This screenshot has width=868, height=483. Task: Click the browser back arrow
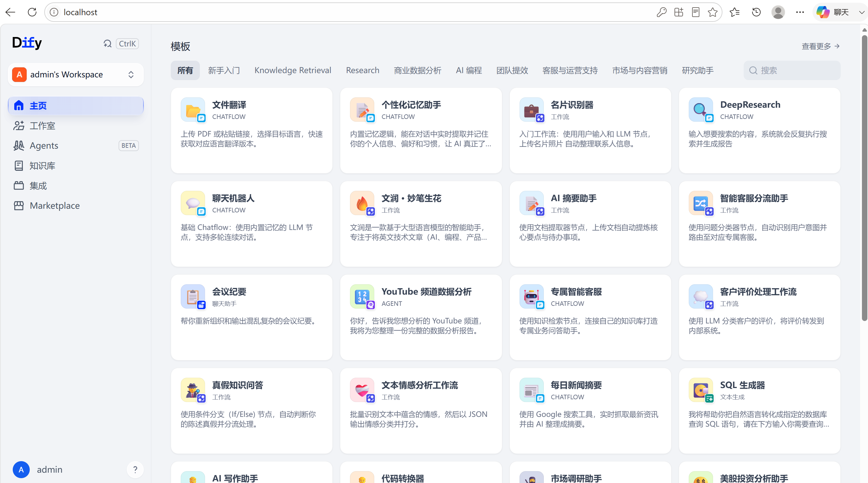pyautogui.click(x=10, y=12)
